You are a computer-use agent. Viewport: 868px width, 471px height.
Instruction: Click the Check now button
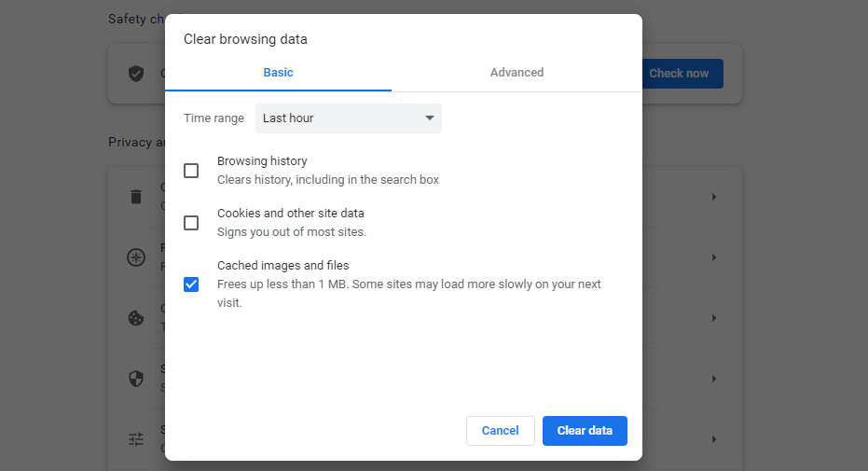(682, 74)
